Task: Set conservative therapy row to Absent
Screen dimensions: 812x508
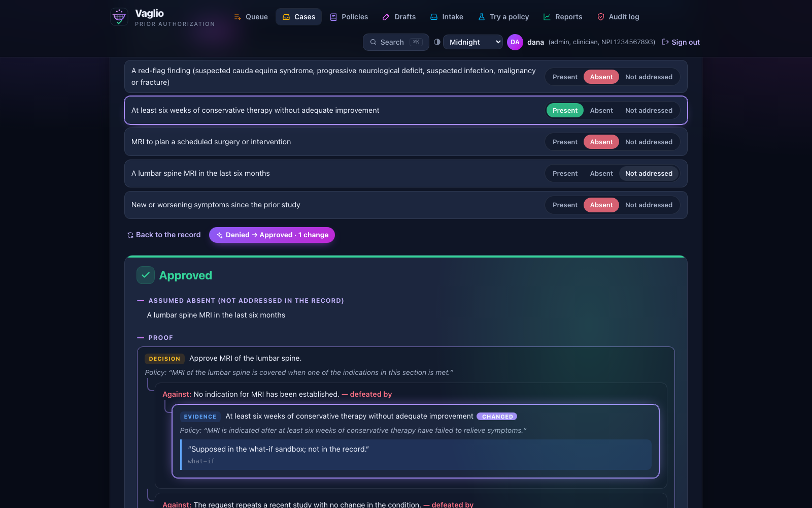Action: coord(601,110)
